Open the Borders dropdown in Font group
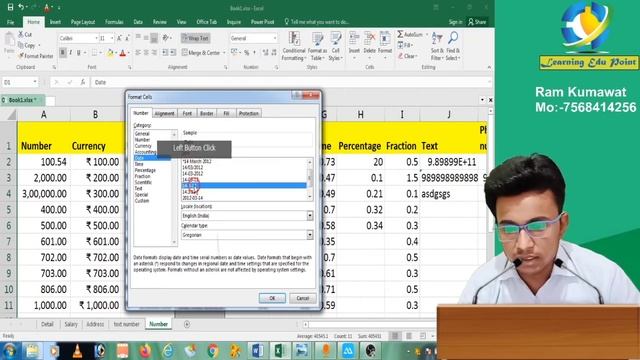Viewport: 640px width, 360px height. tap(100, 53)
